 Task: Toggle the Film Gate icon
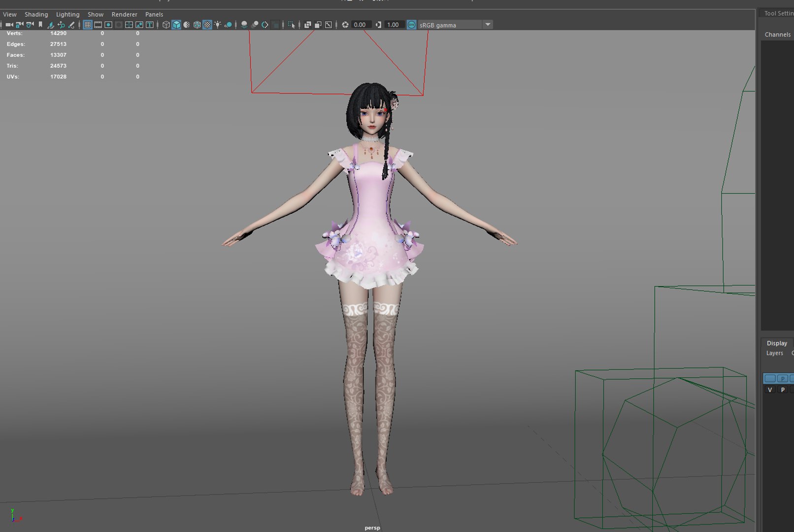coord(98,25)
